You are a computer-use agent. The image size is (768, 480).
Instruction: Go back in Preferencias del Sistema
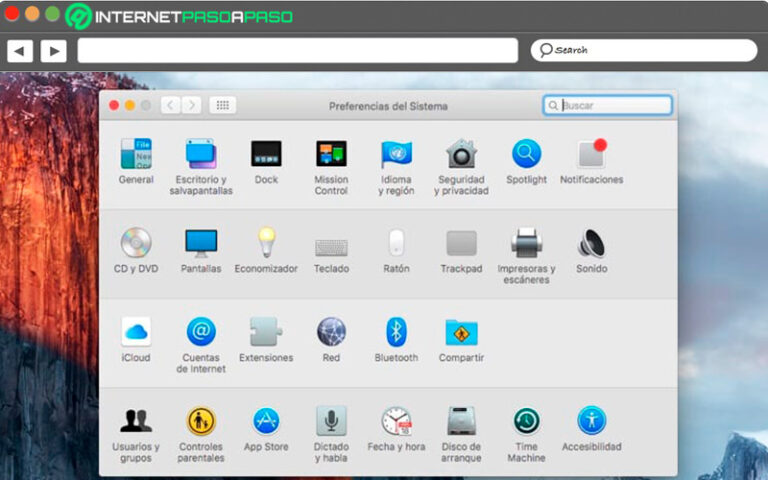(x=170, y=105)
